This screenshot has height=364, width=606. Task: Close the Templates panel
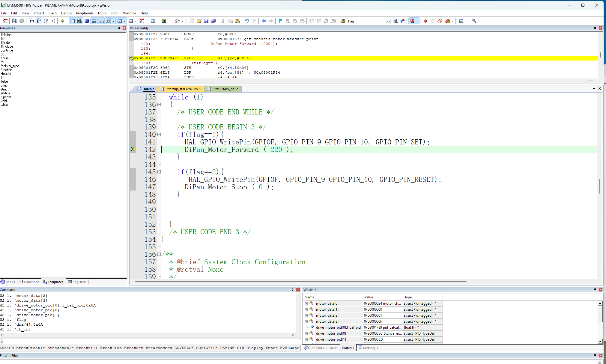tap(124, 28)
